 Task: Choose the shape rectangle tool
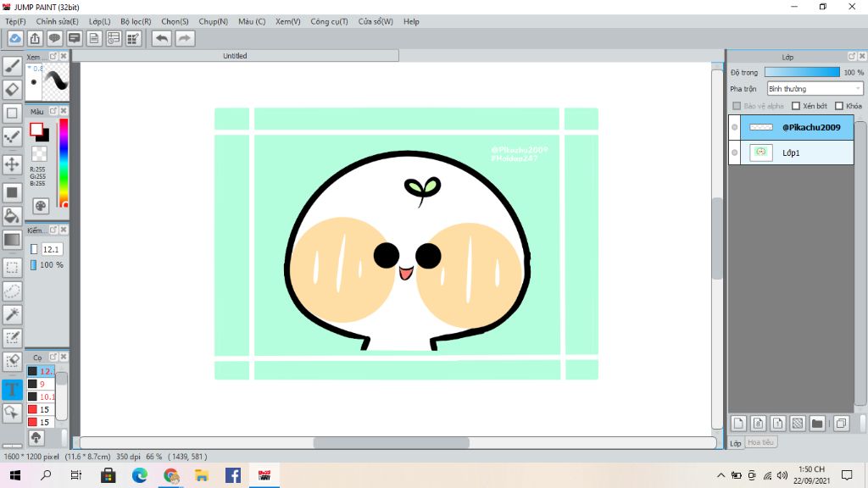click(x=12, y=114)
